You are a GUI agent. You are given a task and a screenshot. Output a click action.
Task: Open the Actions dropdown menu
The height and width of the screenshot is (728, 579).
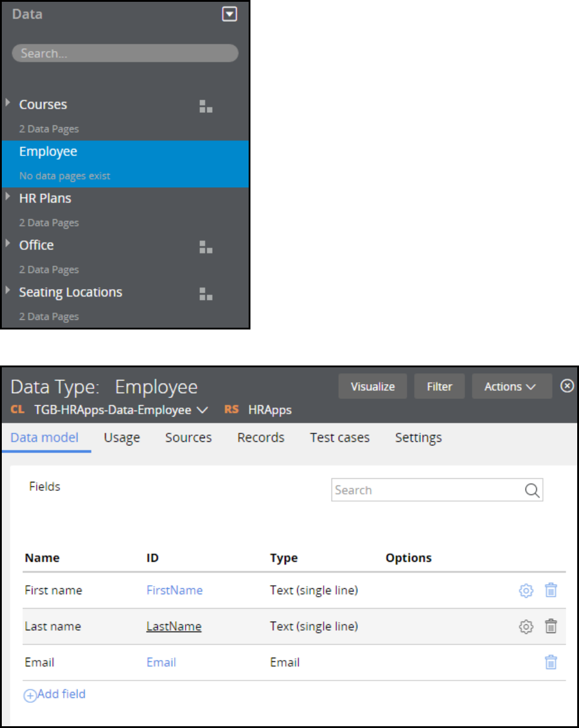point(511,387)
